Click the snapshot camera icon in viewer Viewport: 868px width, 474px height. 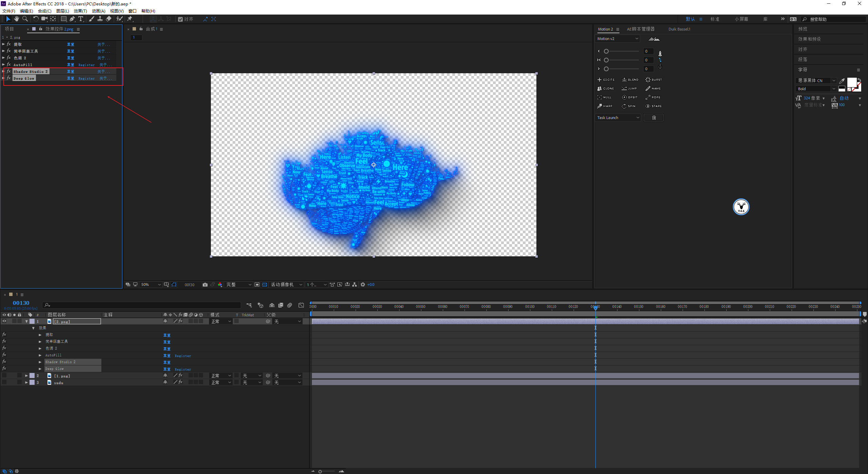pos(205,284)
